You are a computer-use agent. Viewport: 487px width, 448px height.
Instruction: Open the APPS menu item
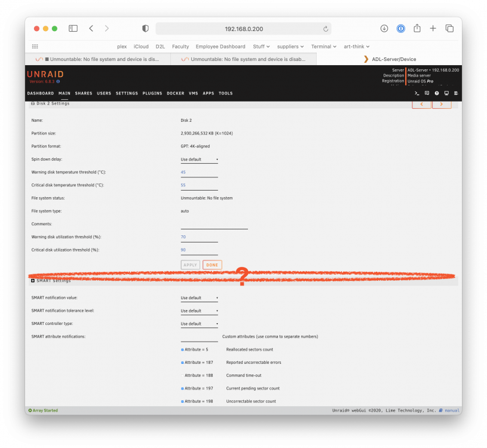pyautogui.click(x=209, y=93)
